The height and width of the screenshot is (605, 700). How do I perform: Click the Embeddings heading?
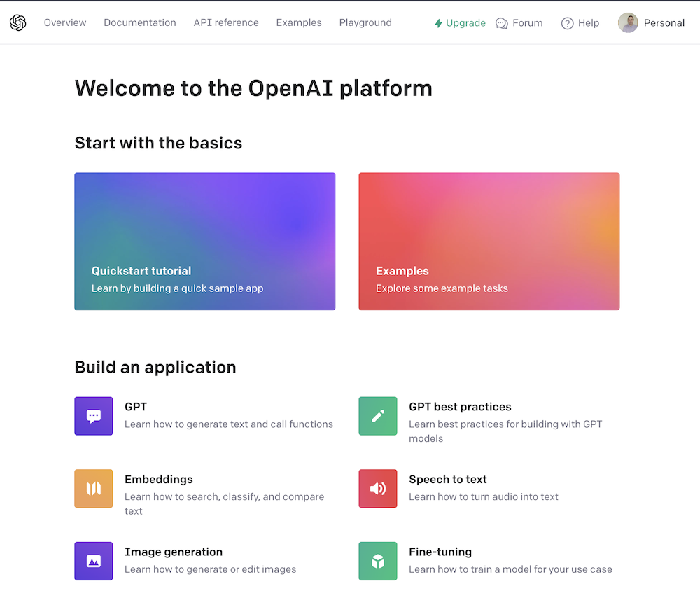158,480
